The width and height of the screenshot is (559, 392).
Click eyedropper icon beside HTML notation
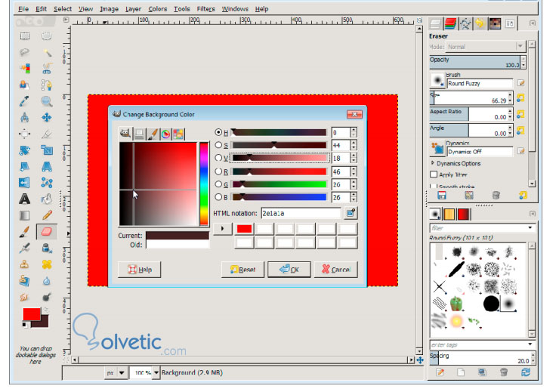(351, 213)
